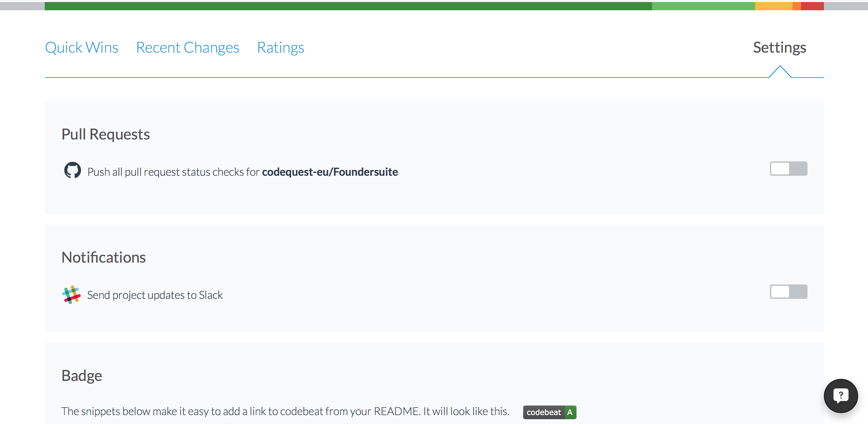This screenshot has height=424, width=868.
Task: Open the help chat bubble icon
Action: tap(840, 396)
